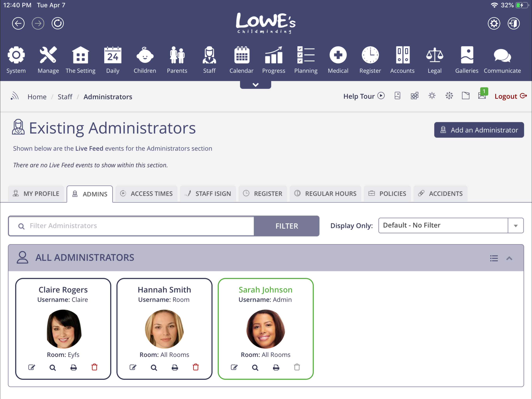Delete Hannah Smith's administrator card
The width and height of the screenshot is (532, 399).
195,367
